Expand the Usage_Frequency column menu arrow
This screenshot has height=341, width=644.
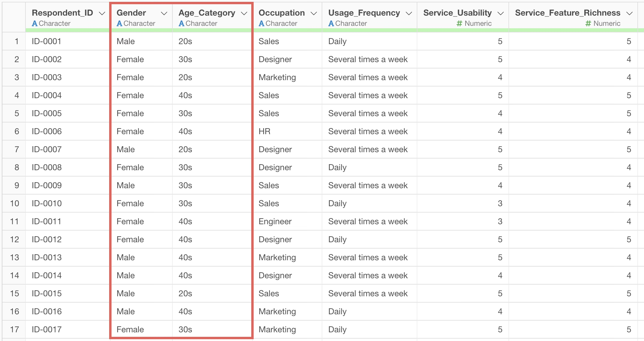(409, 14)
